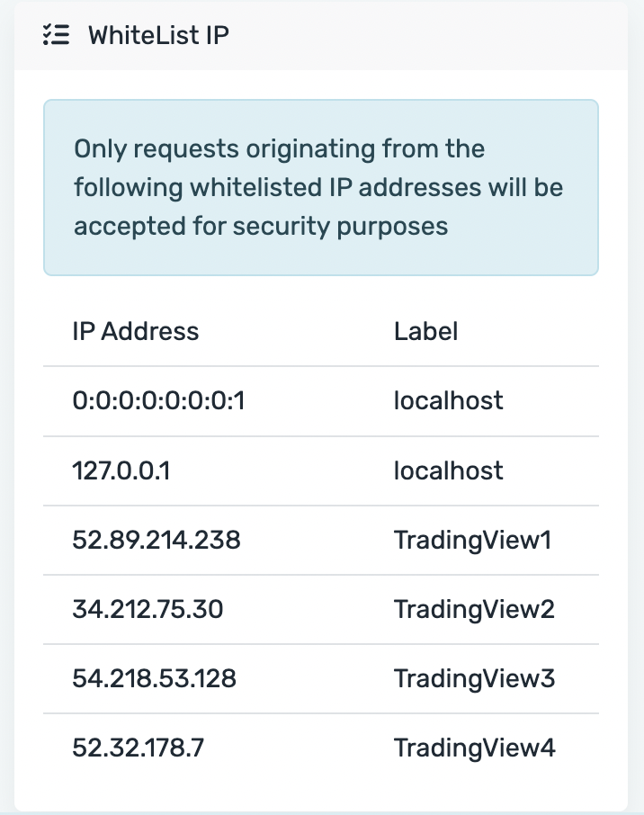Click the WhiteList IP panel title
Image resolution: width=644 pixels, height=815 pixels.
[x=158, y=35]
